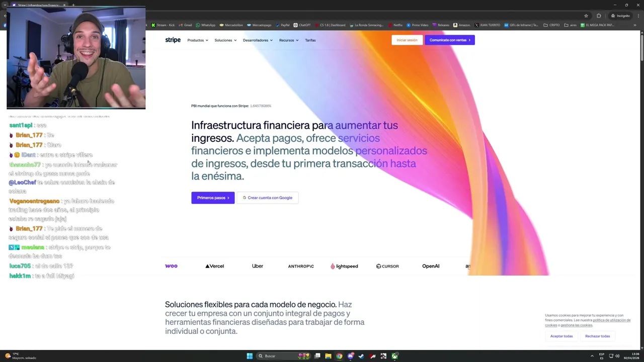Click the Uber customer logo

pyautogui.click(x=258, y=266)
